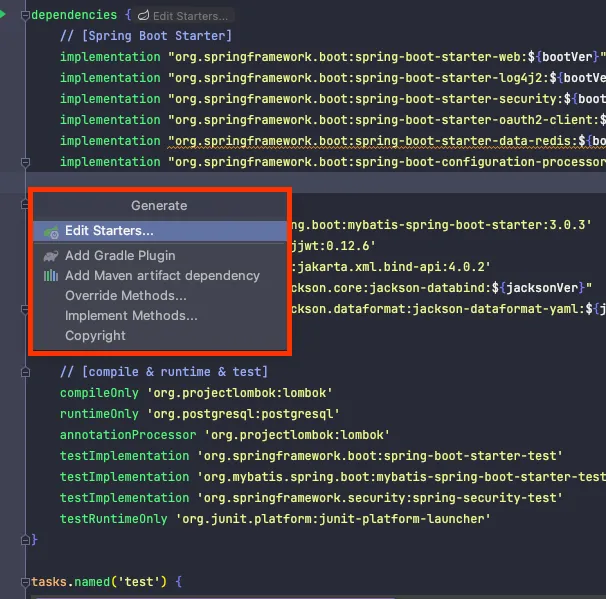Collapse the dependencies block fold marker
Image resolution: width=606 pixels, height=599 pixels.
point(26,15)
